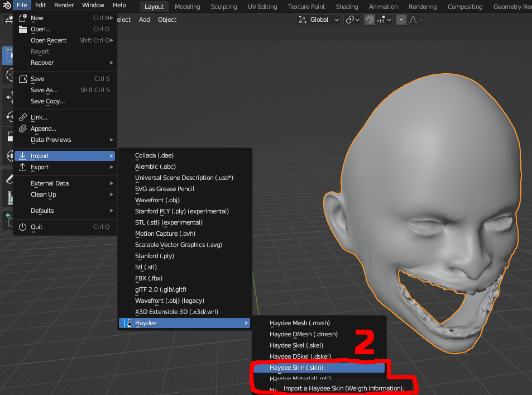Import Haydee Mesh (.mesh)
Screen dimensions: 532x395
(x=319, y=323)
